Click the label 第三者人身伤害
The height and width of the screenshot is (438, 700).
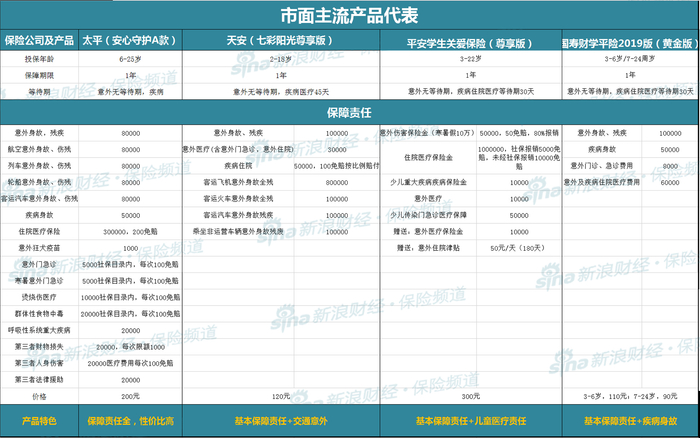tap(39, 363)
